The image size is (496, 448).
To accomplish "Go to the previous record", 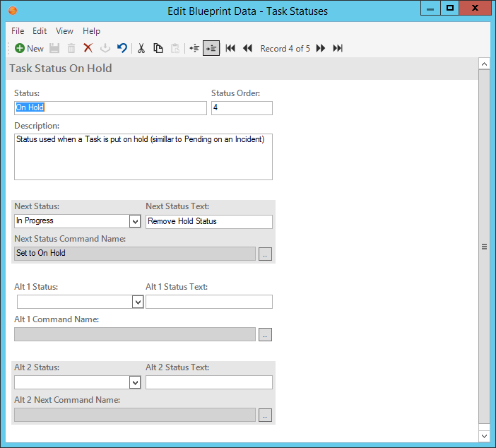I will [x=247, y=49].
